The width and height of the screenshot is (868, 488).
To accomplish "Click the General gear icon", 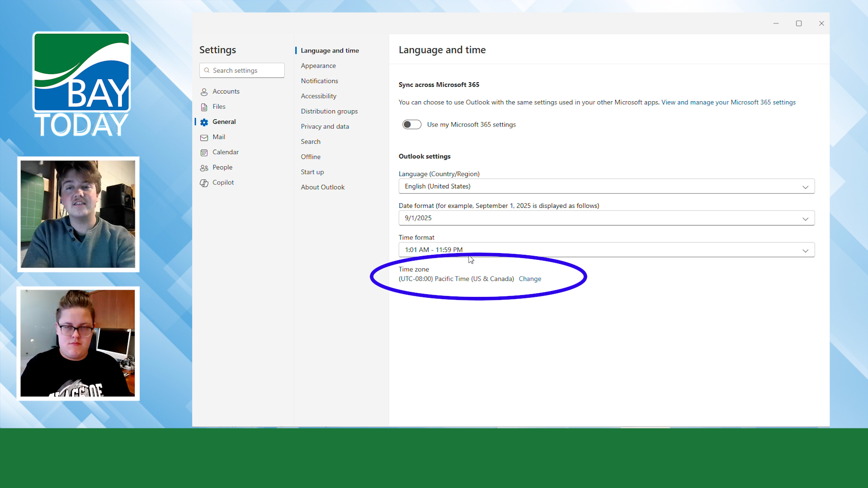I will (x=204, y=122).
